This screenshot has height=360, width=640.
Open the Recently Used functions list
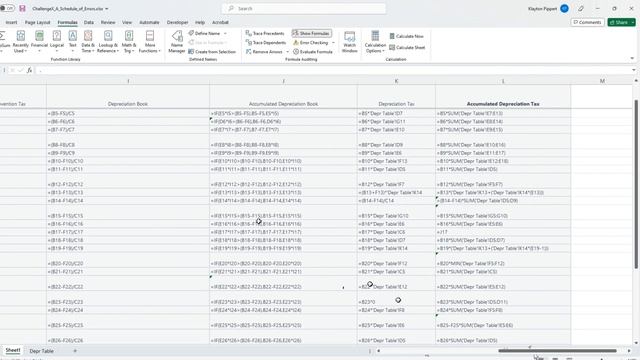point(20,42)
